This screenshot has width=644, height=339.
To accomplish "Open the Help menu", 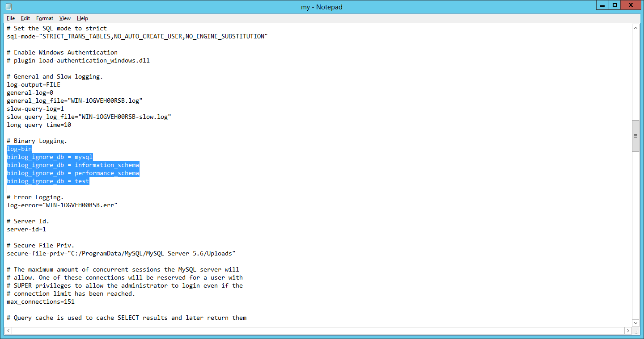I will point(82,18).
